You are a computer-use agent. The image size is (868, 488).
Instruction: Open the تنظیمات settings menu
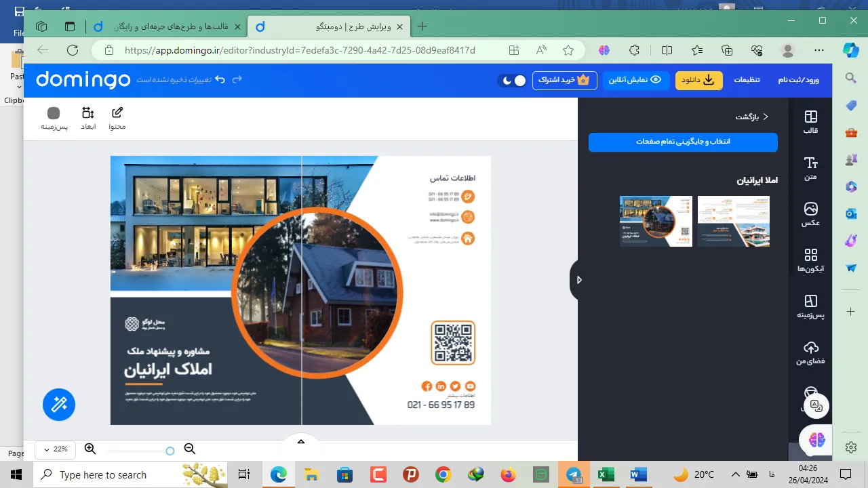pos(747,80)
